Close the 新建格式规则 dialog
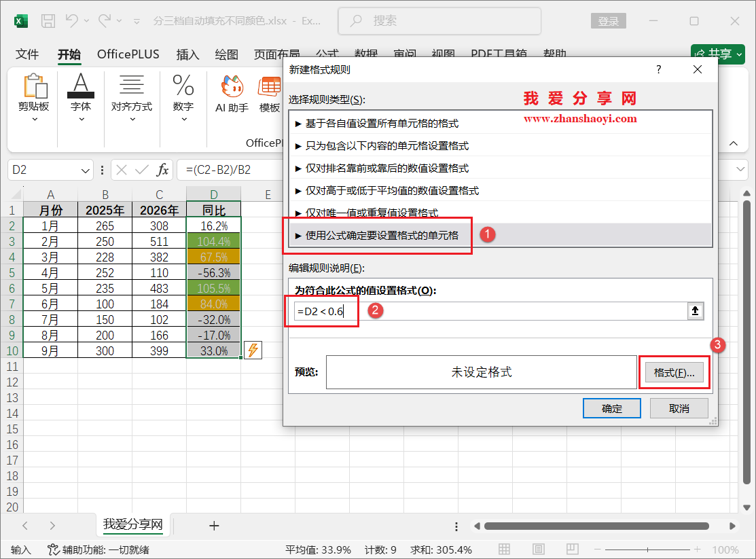 coord(697,69)
